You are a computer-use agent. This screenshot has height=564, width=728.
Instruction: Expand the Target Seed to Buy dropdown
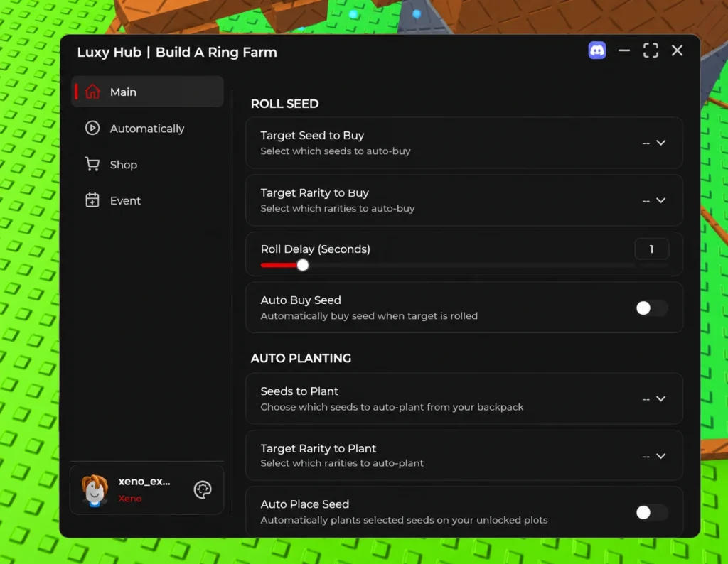click(464, 142)
